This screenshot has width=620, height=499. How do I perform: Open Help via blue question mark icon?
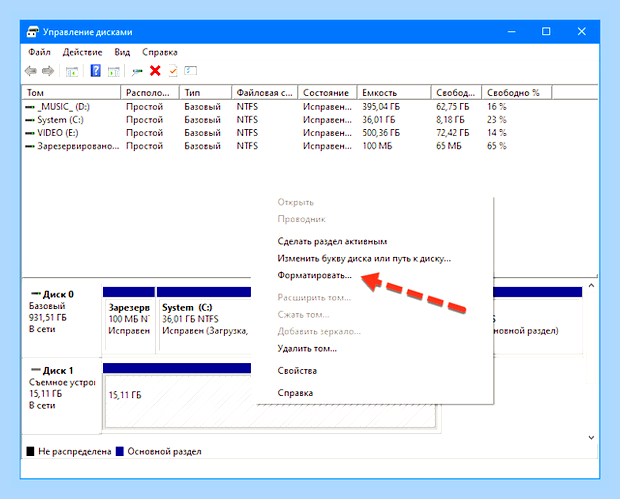pos(95,71)
